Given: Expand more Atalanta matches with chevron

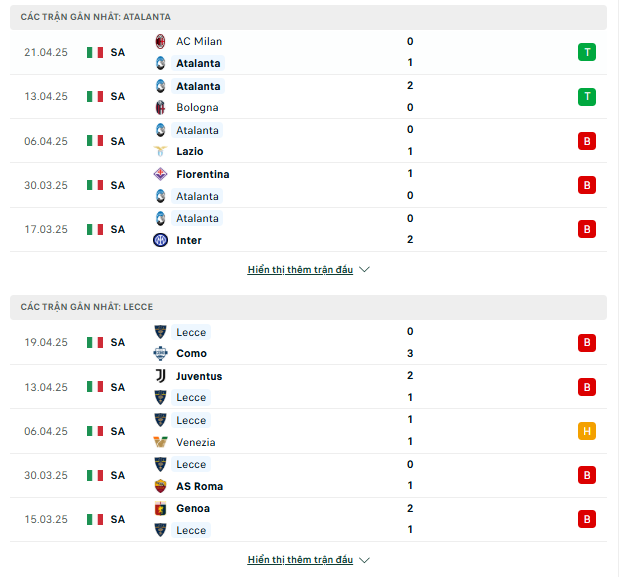Looking at the screenshot, I should [364, 270].
